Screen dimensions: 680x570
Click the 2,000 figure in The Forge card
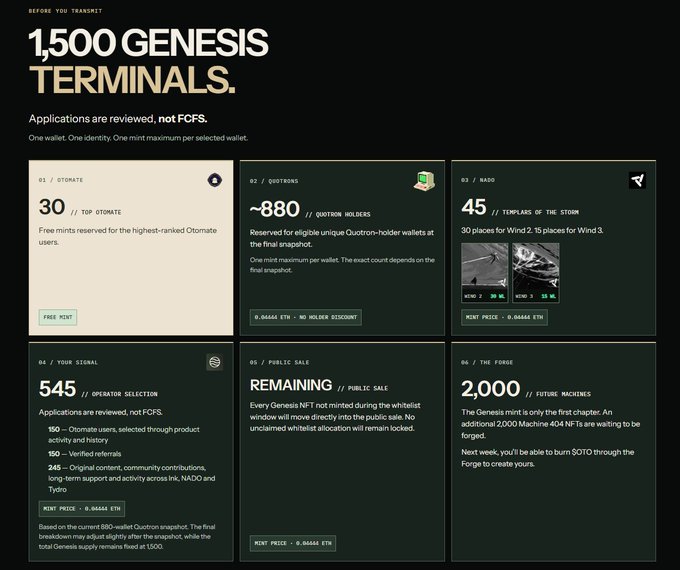point(490,389)
